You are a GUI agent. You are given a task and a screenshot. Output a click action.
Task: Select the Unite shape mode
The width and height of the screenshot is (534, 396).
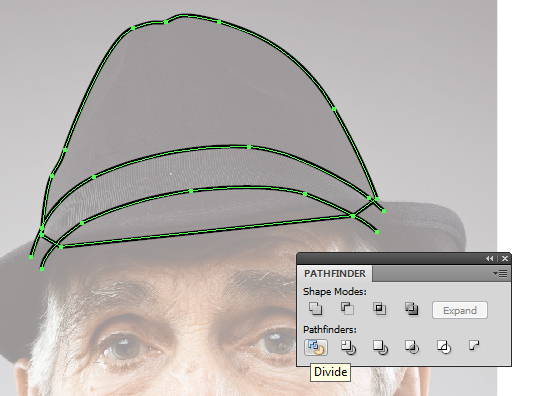pos(315,308)
